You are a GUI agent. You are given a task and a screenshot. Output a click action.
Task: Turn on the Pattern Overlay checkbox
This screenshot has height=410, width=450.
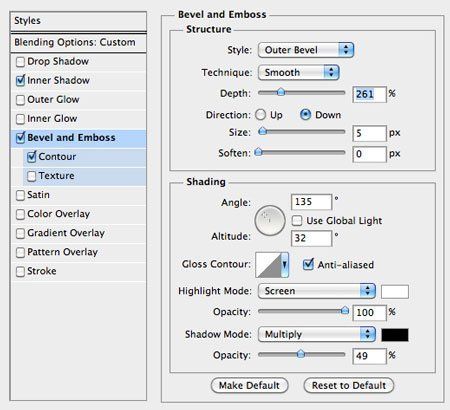tap(20, 252)
